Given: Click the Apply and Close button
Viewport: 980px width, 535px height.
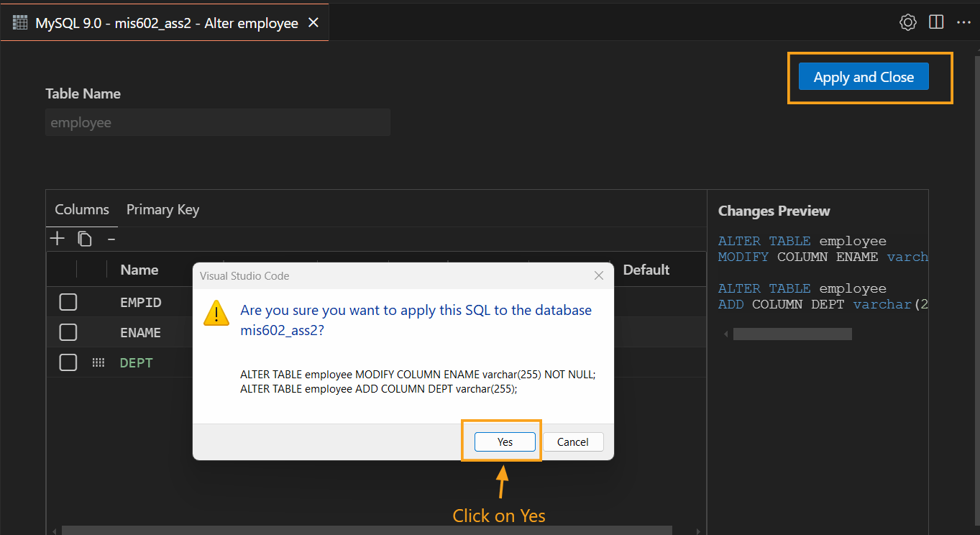Looking at the screenshot, I should point(863,76).
